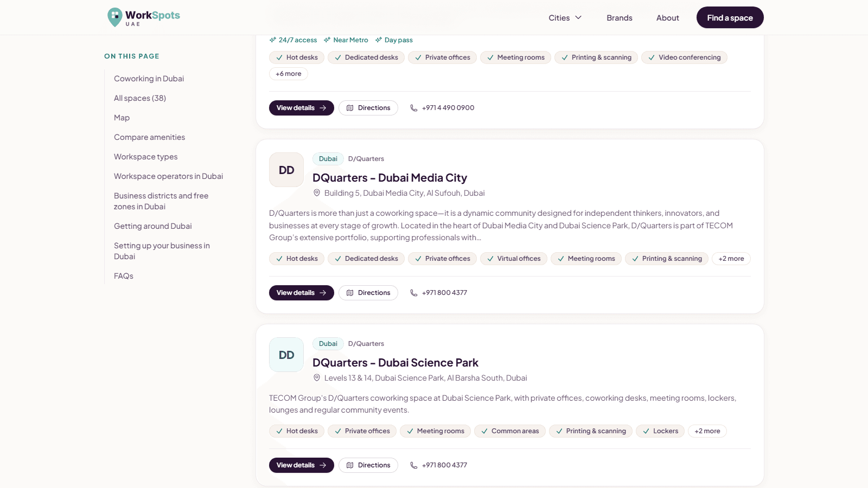Image resolution: width=868 pixels, height=488 pixels.
Task: Go to the Brands page
Action: click(x=620, y=18)
